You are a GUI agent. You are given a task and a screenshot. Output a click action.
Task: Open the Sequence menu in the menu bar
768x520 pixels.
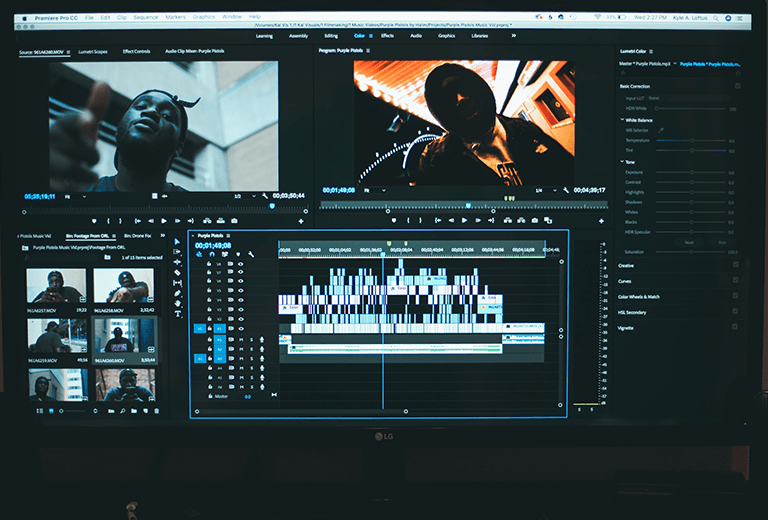click(x=145, y=17)
